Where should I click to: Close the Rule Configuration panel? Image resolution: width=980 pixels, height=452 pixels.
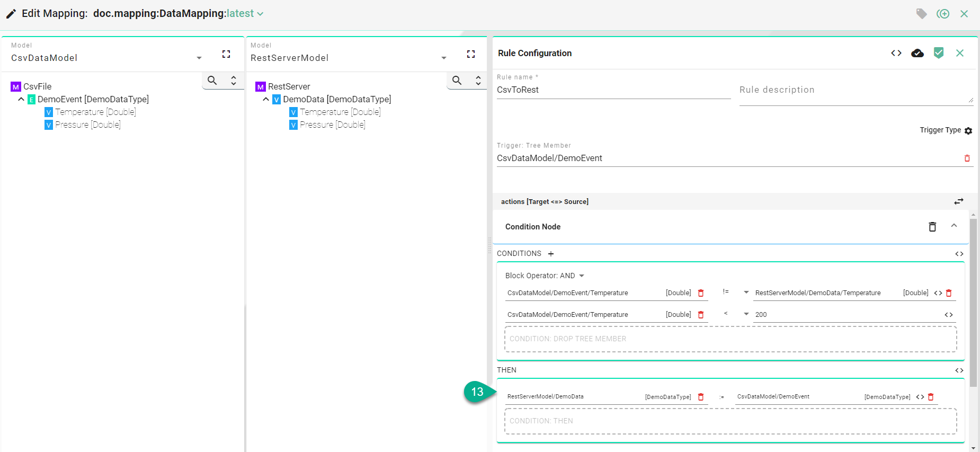click(960, 53)
